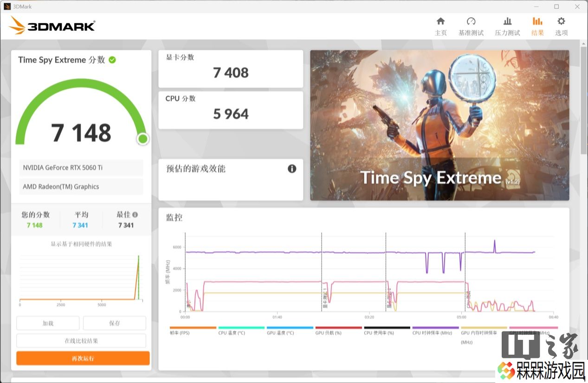Toggle the 帧率 (FPS) legend item
Viewport: 588px width, 383px height.
click(193, 331)
